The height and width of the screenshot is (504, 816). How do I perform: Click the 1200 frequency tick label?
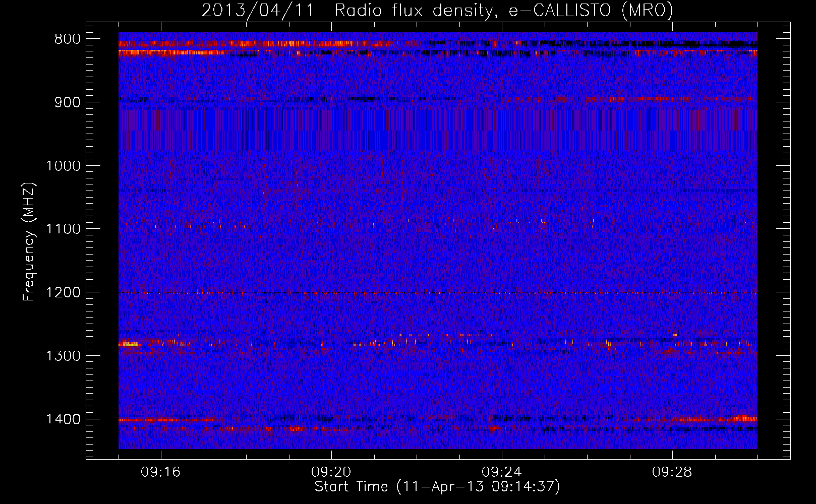coord(63,293)
